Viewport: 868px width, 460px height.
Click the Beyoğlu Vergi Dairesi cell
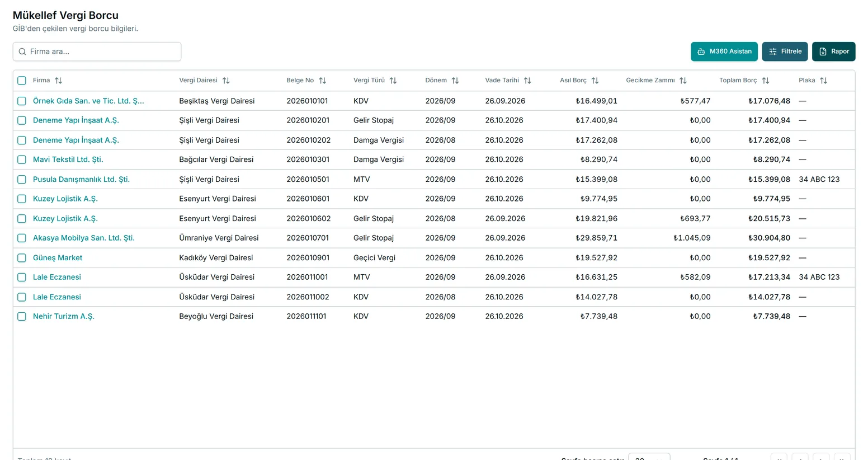click(x=216, y=316)
